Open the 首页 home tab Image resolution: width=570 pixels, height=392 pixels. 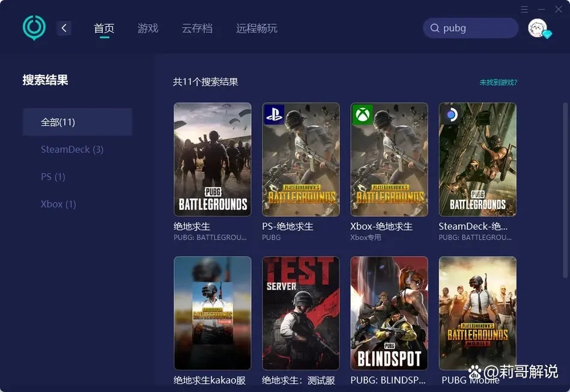[x=105, y=28]
